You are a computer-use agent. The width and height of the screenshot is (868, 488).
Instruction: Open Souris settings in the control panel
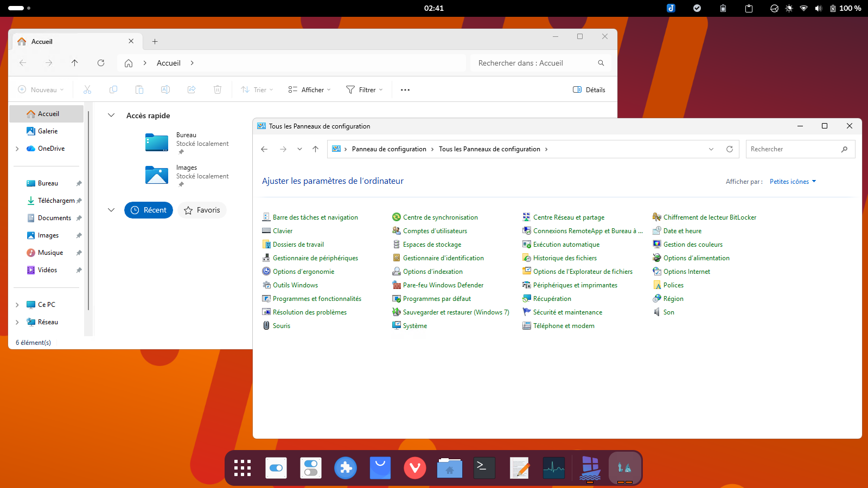[281, 326]
